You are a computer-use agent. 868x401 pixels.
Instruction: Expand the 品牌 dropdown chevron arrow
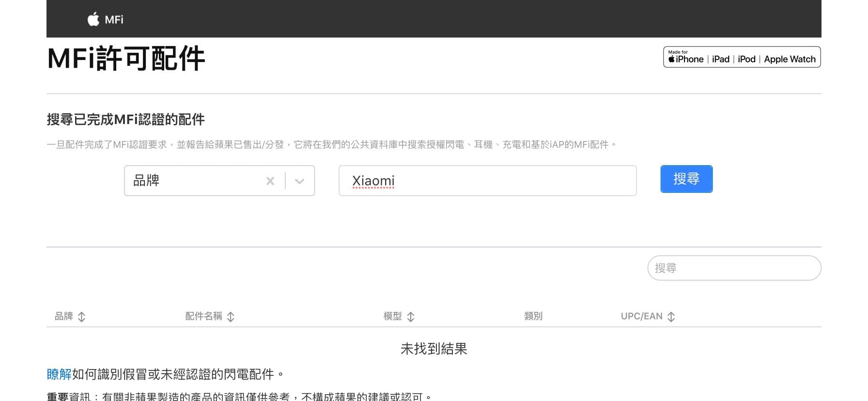pos(299,181)
